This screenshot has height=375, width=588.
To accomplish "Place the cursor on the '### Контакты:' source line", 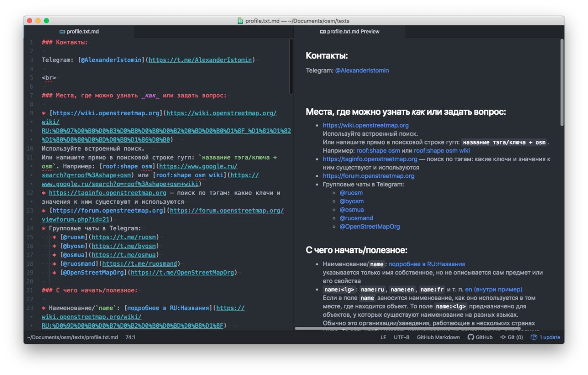I will pyautogui.click(x=65, y=42).
